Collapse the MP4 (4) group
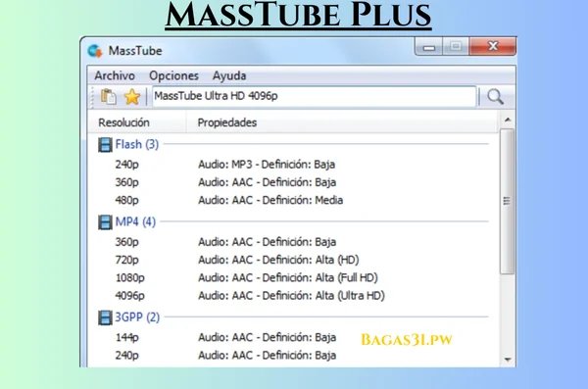Image resolution: width=588 pixels, height=389 pixels. click(135, 222)
